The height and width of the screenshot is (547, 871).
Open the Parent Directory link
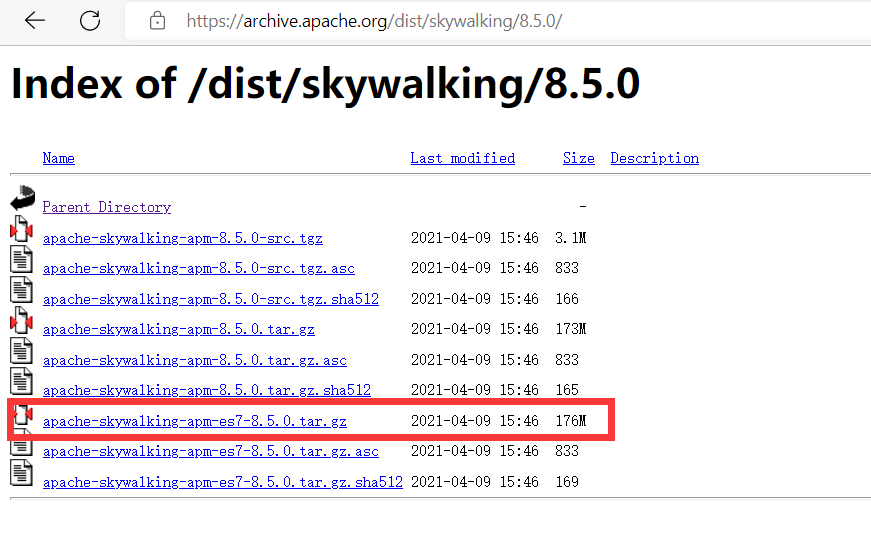[106, 207]
